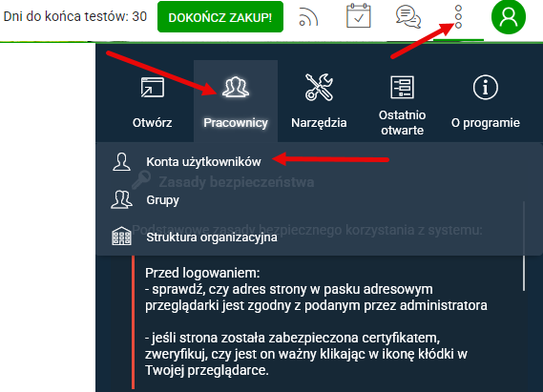This screenshot has width=543, height=392.
Task: Click the text 'Twojej przeglądarce.'
Action: 207,370
